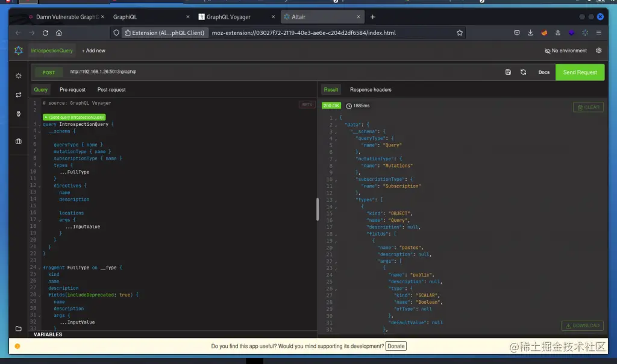Collapse result types array at line 13
617x364 pixels.
336,200
